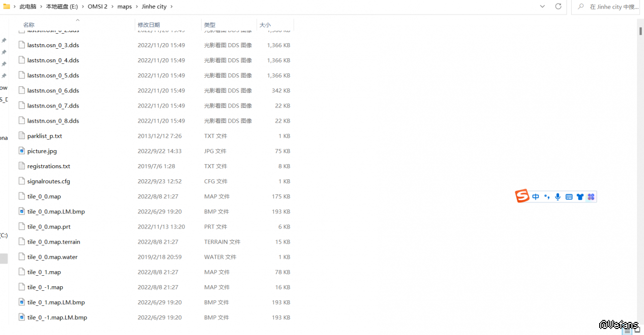644x335 pixels.
Task: Toggle Sogou punctuation mode icon
Action: pyautogui.click(x=547, y=197)
